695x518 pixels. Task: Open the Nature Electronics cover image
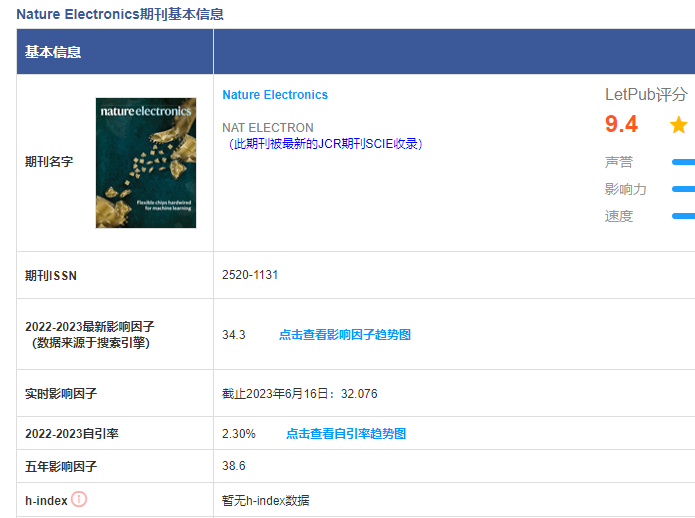(145, 162)
